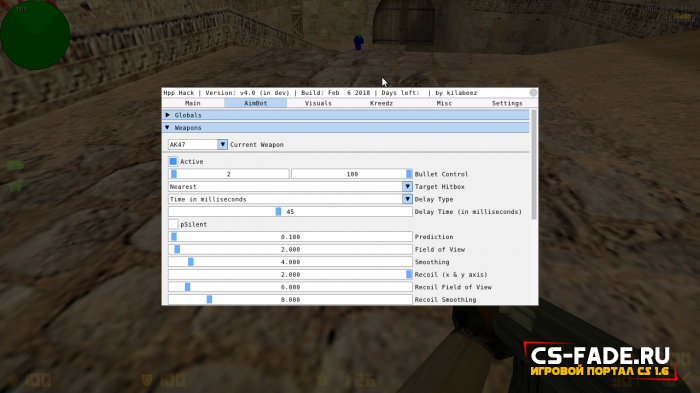Switch to the Main tab
The width and height of the screenshot is (700, 393).
(193, 103)
